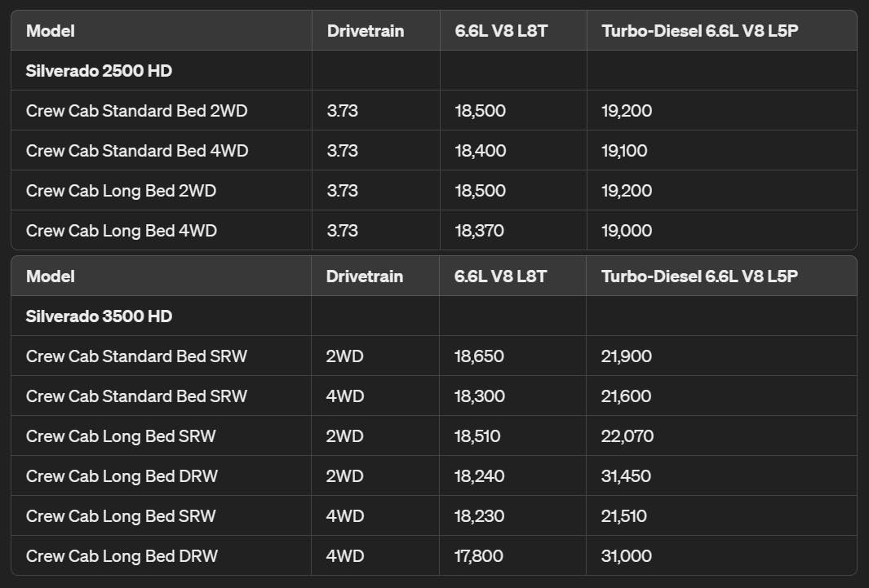Screen dimensions: 869x588
Task: Click 4WD in the 18,300 row
Action: [345, 396]
